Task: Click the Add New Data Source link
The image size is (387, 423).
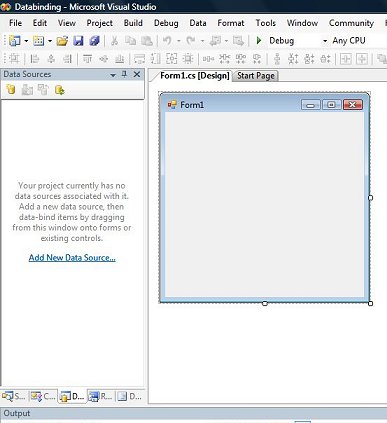Action: 72,258
